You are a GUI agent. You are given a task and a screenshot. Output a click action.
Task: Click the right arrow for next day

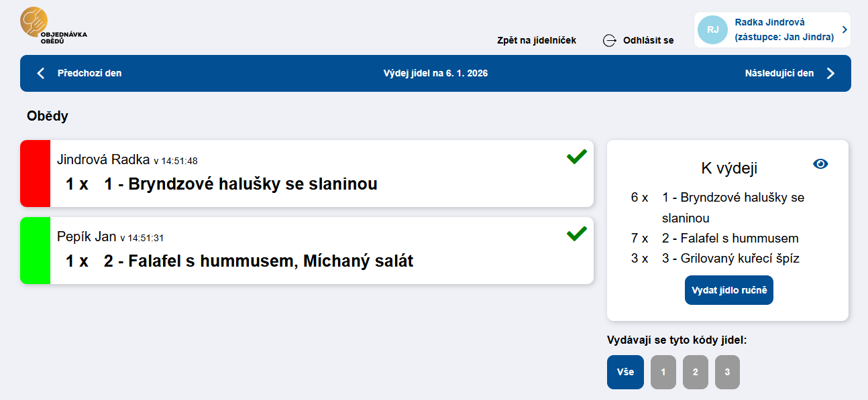pos(830,73)
